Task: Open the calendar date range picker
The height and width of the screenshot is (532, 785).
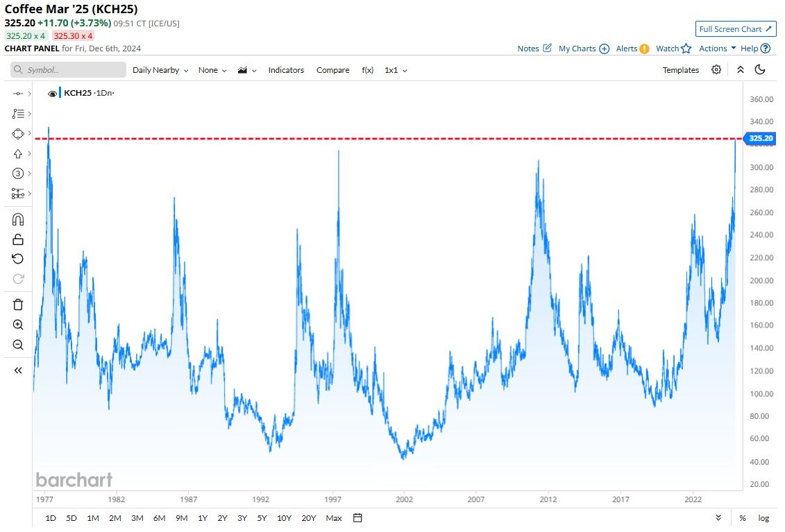Action: [x=357, y=518]
